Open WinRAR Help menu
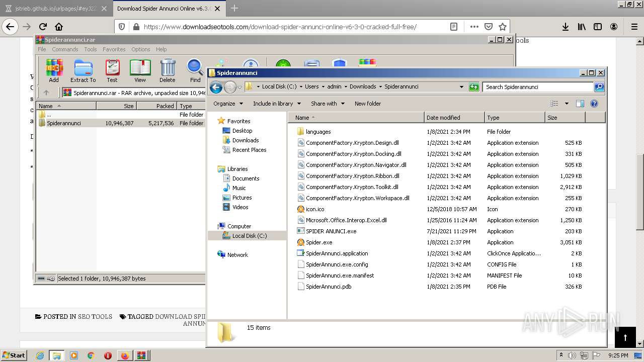Viewport: 644px width, 362px height. [161, 49]
